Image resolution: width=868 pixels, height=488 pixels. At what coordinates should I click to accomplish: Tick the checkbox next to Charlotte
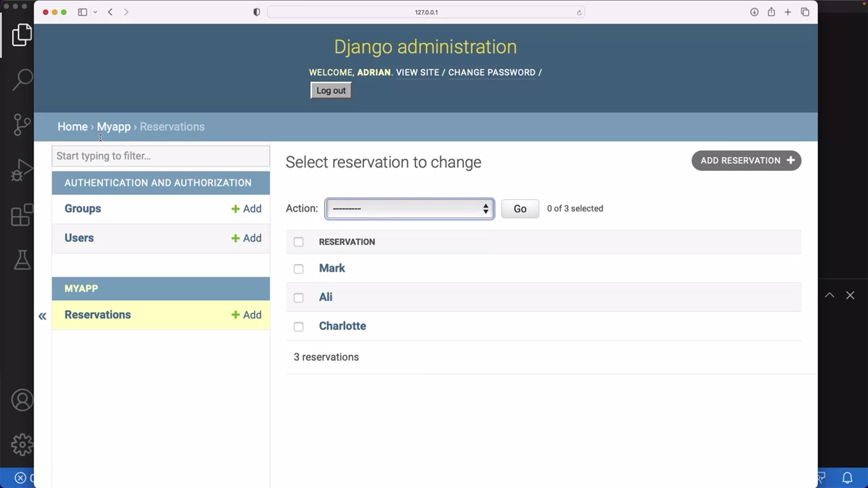click(299, 327)
